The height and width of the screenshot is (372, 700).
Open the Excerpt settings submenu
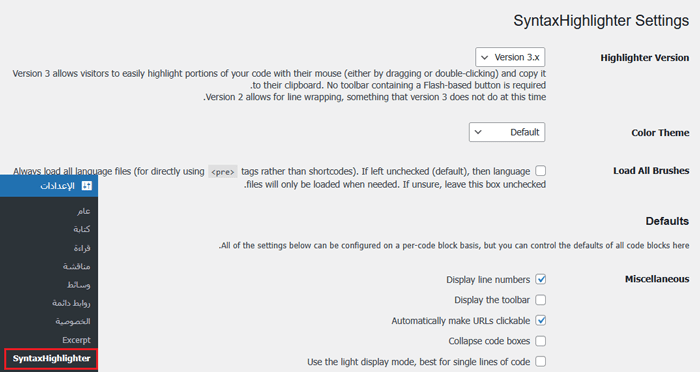(76, 340)
